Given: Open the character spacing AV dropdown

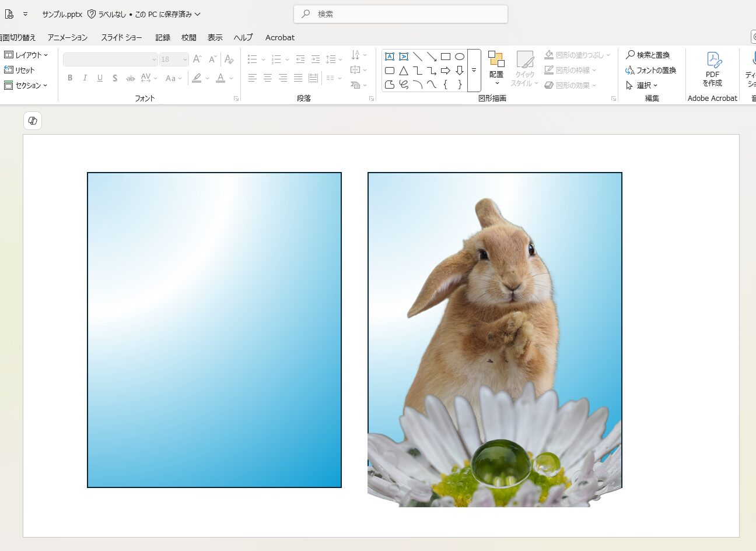Looking at the screenshot, I should pyautogui.click(x=148, y=78).
